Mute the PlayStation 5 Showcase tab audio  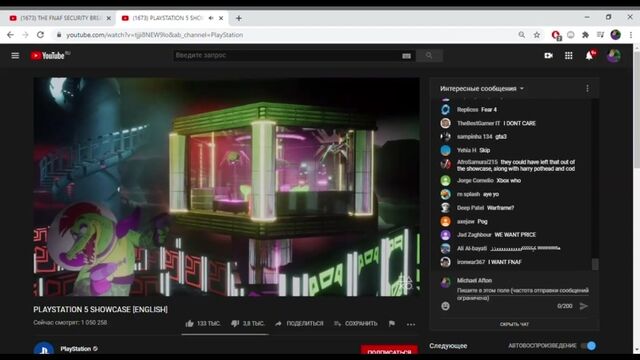click(x=211, y=18)
